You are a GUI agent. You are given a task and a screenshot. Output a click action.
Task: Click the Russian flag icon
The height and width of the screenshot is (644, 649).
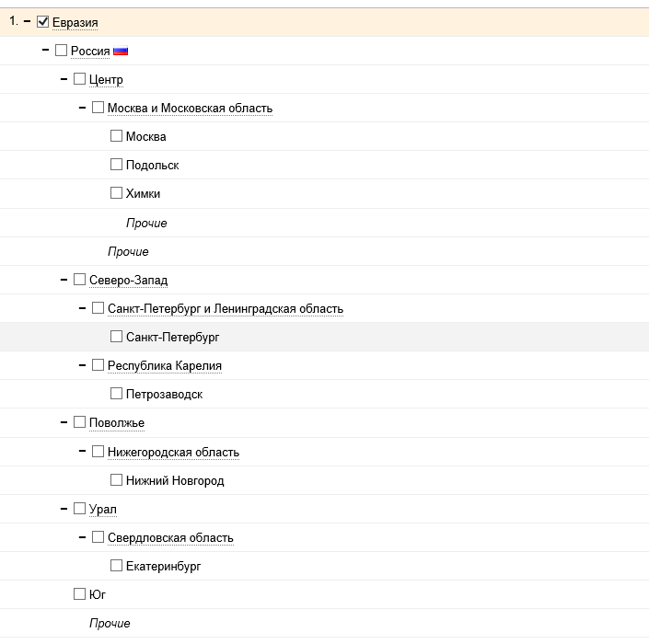point(120,51)
